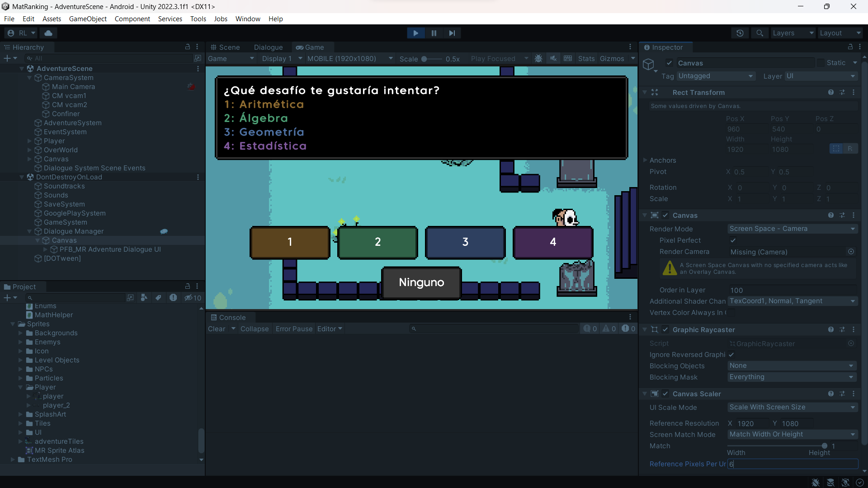Toggle Mute Audio in Game view

click(x=553, y=59)
